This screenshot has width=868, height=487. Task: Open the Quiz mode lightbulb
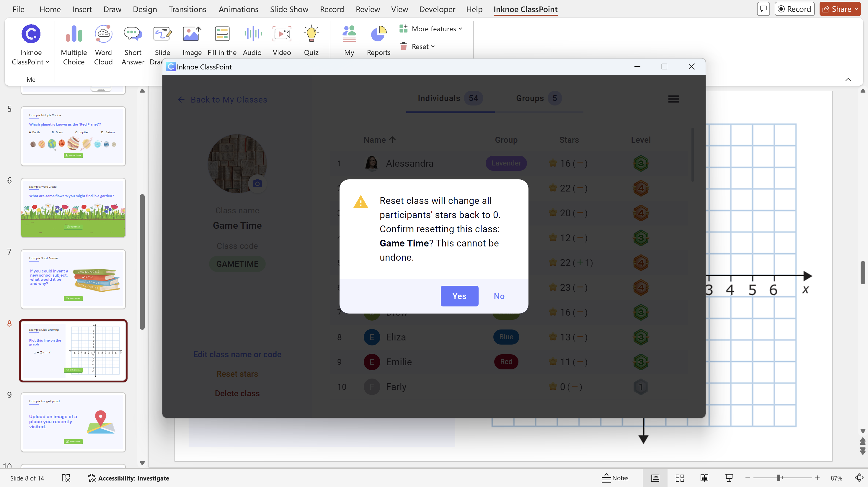311,40
